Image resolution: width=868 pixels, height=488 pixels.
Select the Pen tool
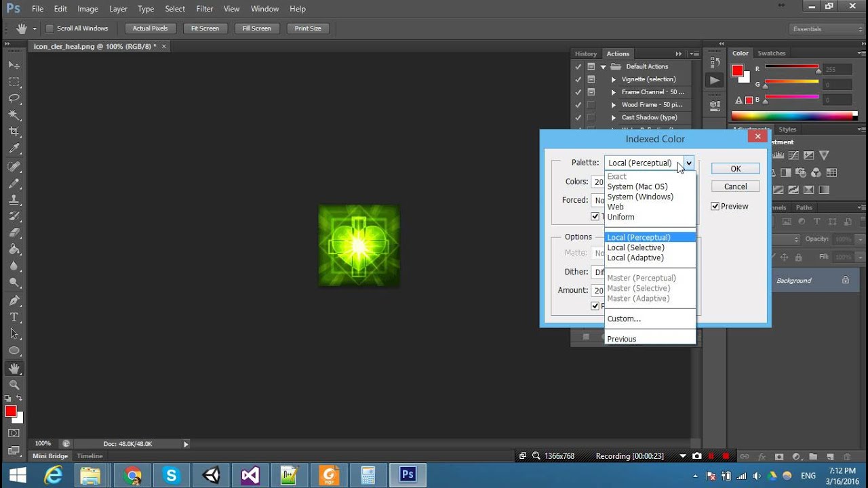(x=14, y=300)
